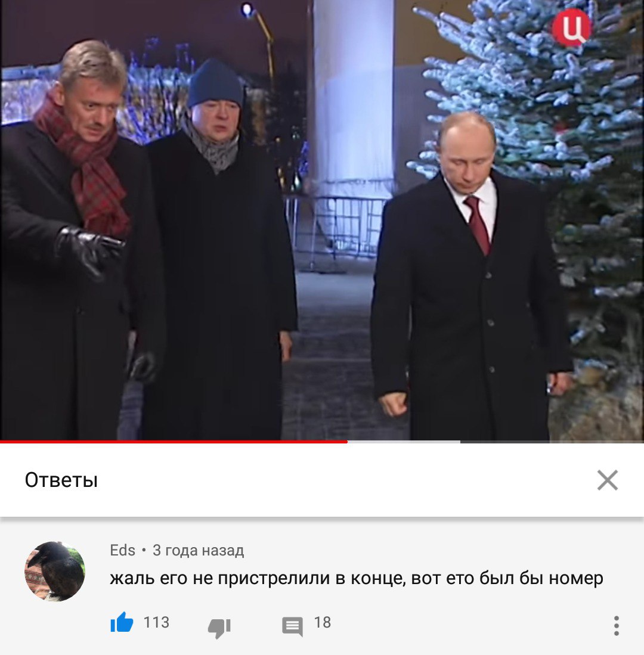The height and width of the screenshot is (655, 644).
Task: Click the 18 replies count
Action: click(x=322, y=622)
